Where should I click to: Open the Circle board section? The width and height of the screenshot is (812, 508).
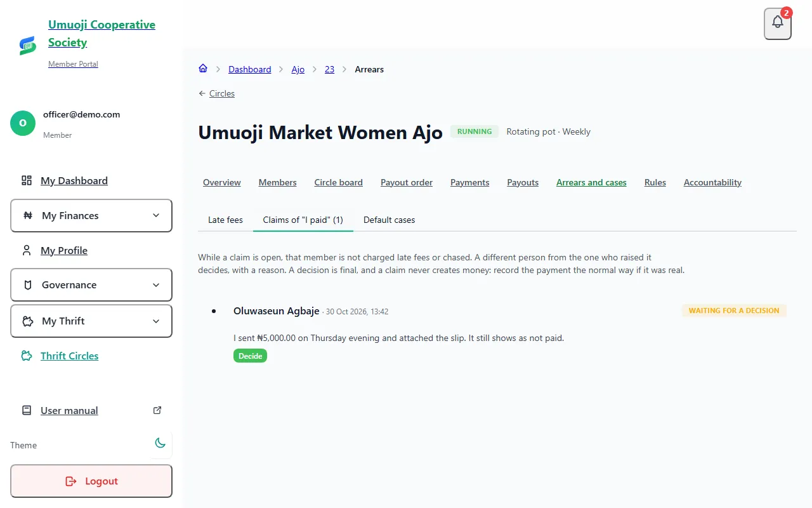(339, 182)
